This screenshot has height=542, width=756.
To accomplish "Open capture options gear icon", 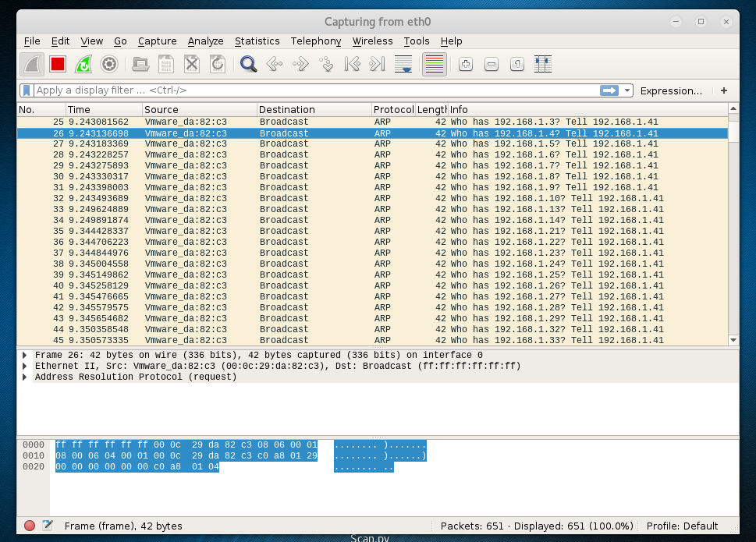I will [x=109, y=64].
